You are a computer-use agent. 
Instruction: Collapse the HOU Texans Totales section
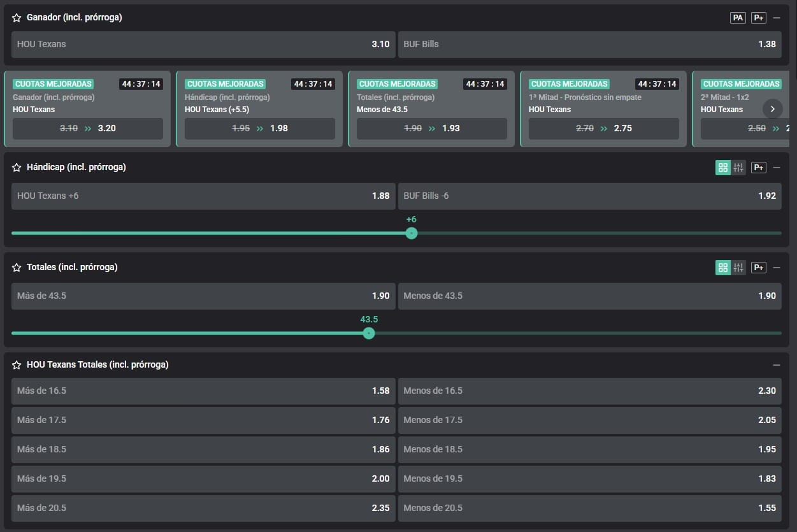[776, 365]
